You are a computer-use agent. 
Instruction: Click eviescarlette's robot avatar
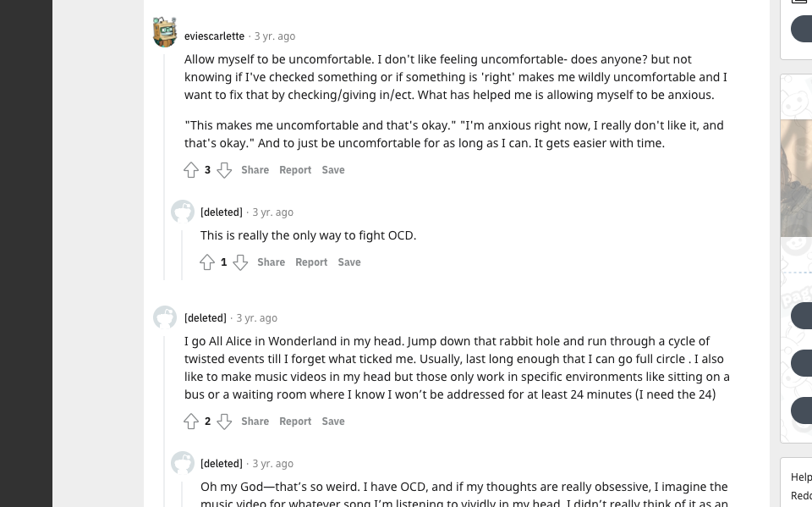click(165, 33)
